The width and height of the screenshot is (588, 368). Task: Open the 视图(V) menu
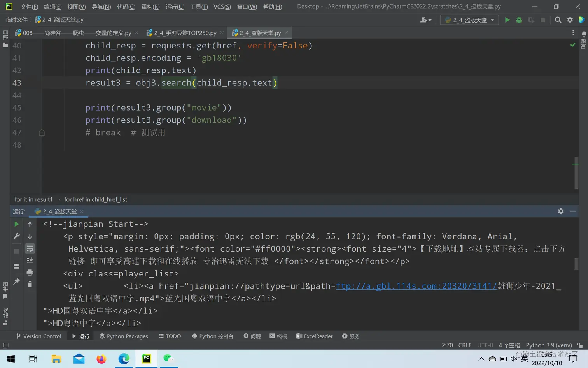pos(77,7)
